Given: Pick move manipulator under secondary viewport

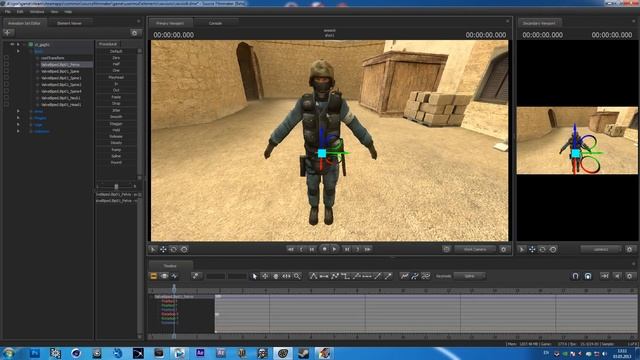Looking at the screenshot, I should point(532,249).
